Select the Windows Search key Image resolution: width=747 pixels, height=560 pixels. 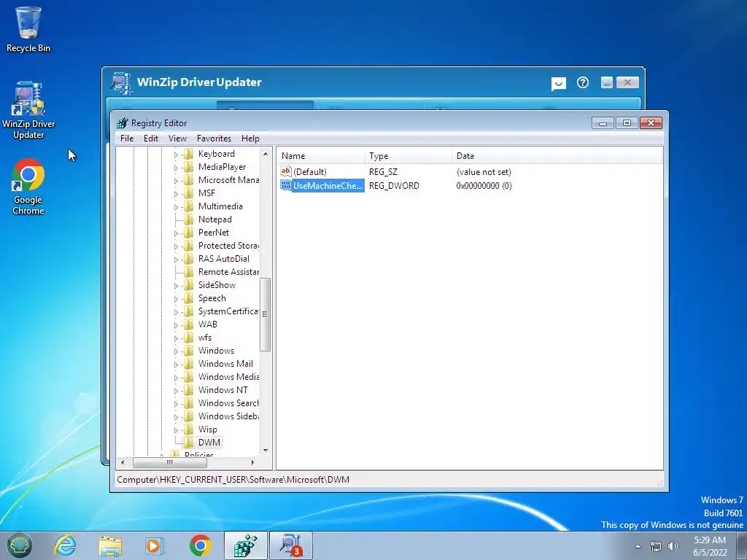(x=228, y=403)
